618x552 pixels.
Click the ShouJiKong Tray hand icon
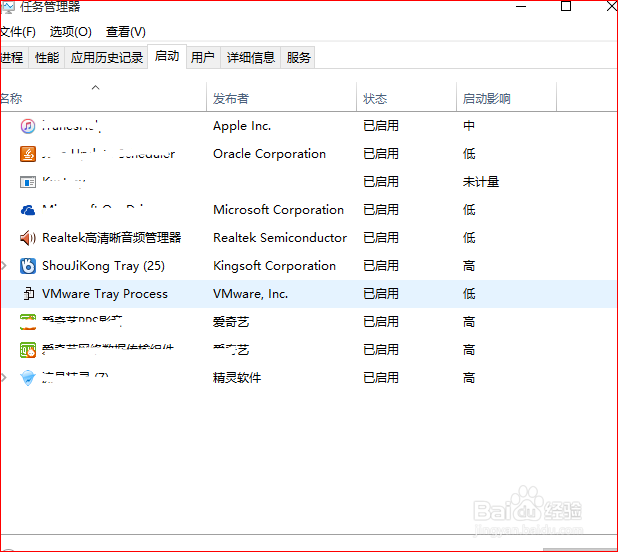28,266
